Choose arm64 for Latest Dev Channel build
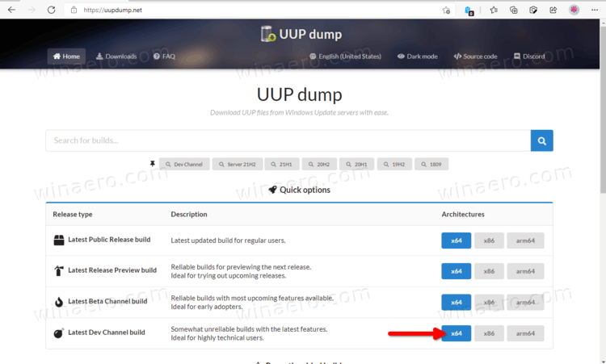This screenshot has height=364, width=606. pos(525,333)
